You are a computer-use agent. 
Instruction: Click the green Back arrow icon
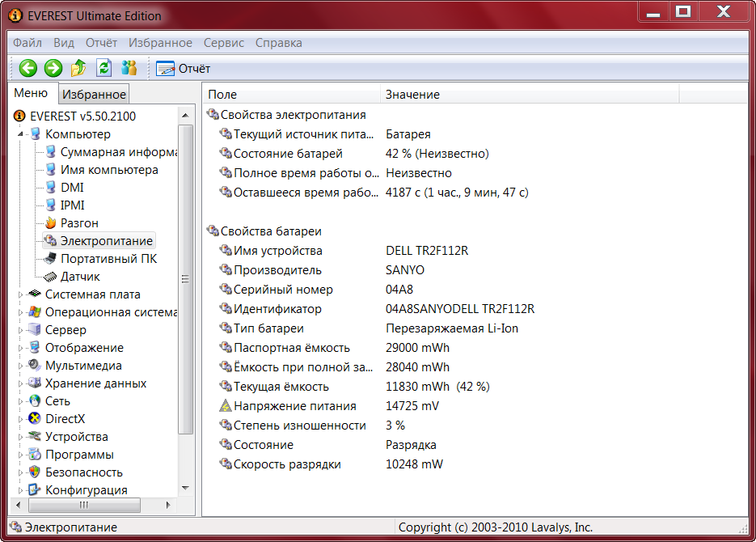pyautogui.click(x=28, y=69)
